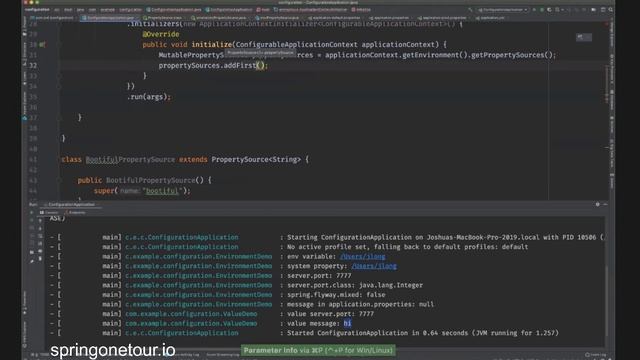Collapse the BootifulPropertySource constructor fold
The height and width of the screenshot is (360, 640).
[x=60, y=180]
